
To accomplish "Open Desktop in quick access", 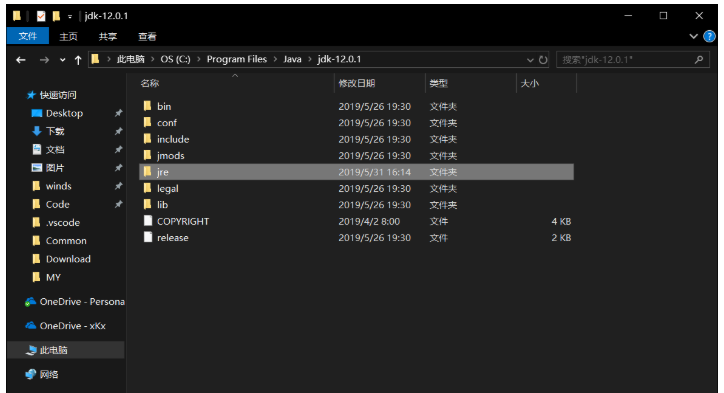I will click(64, 113).
